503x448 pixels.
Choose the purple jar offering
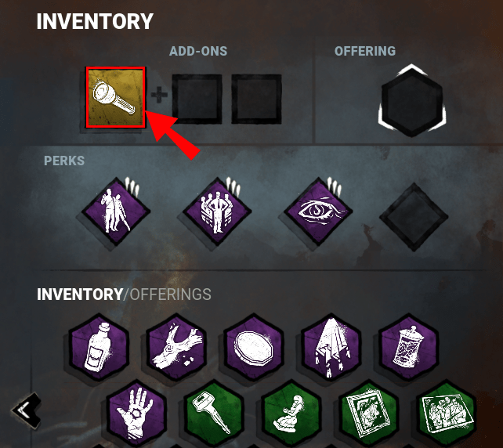(x=409, y=347)
